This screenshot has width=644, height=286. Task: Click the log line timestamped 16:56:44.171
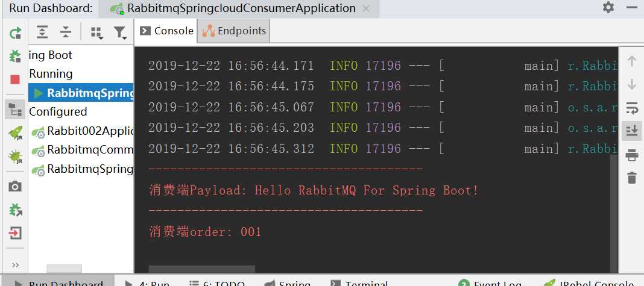coord(382,66)
